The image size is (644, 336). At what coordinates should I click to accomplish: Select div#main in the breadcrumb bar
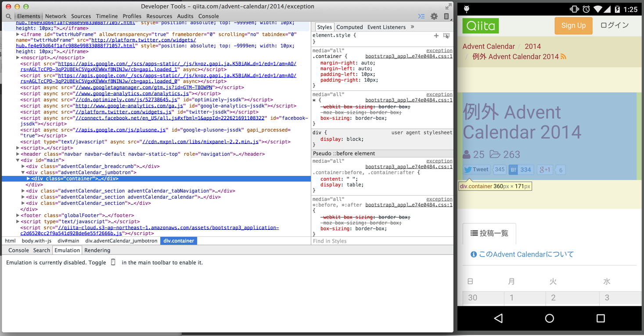[x=68, y=241]
